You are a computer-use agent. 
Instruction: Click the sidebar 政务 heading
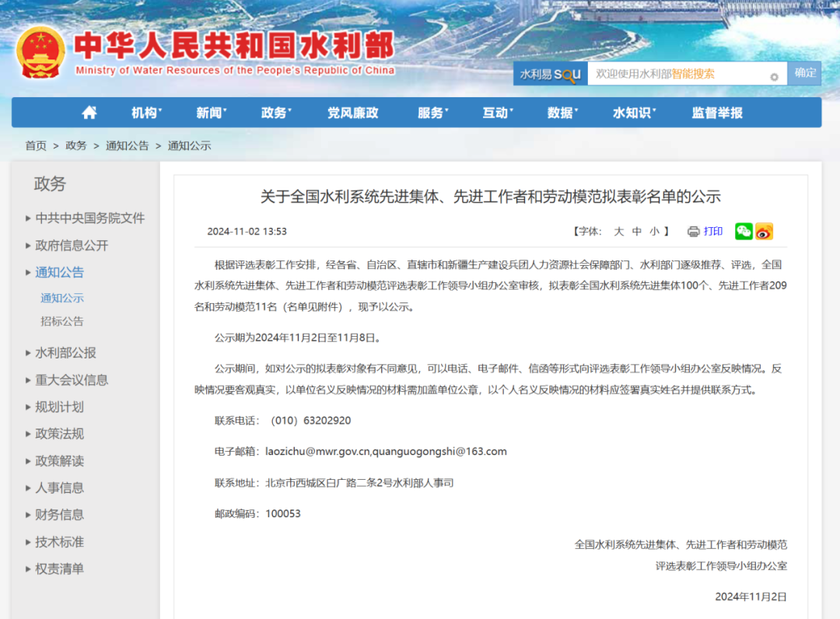50,184
